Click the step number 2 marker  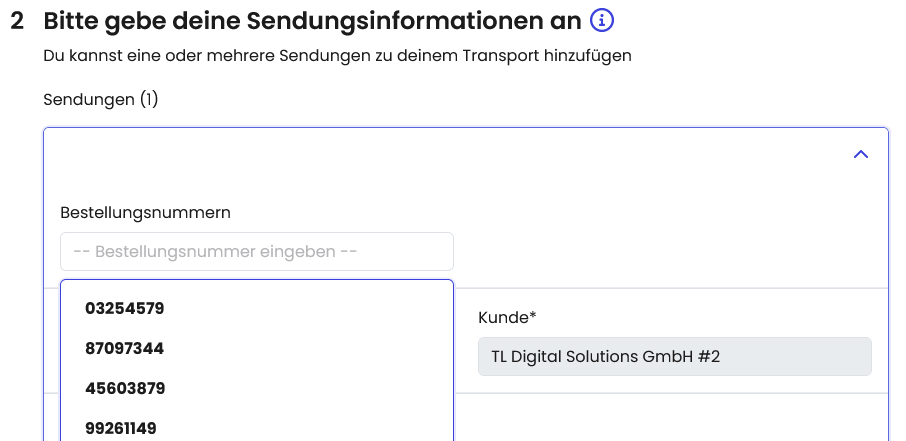(x=17, y=21)
